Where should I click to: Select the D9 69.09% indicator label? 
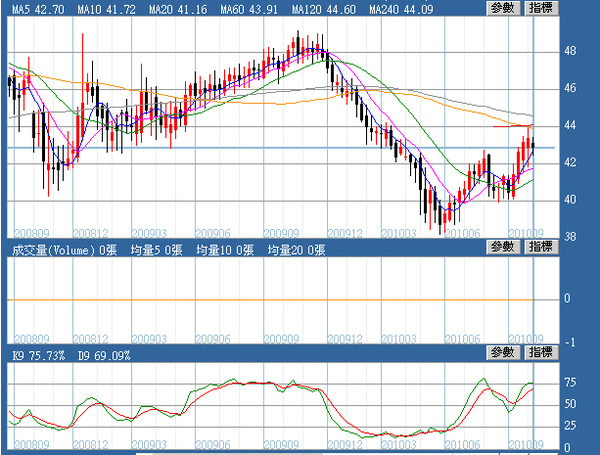[105, 355]
